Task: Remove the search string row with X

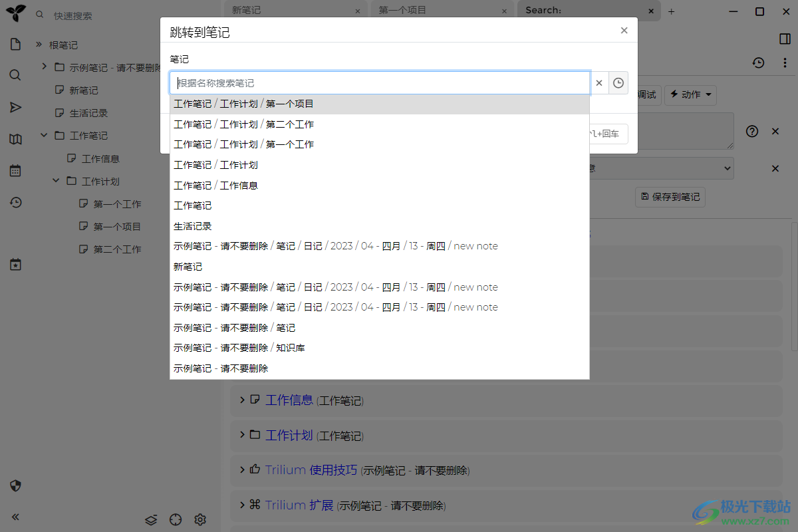Action: tap(775, 131)
